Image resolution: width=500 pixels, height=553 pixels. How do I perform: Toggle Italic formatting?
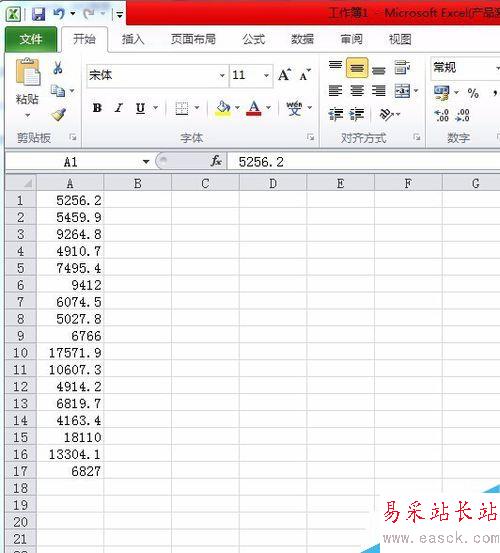point(119,108)
